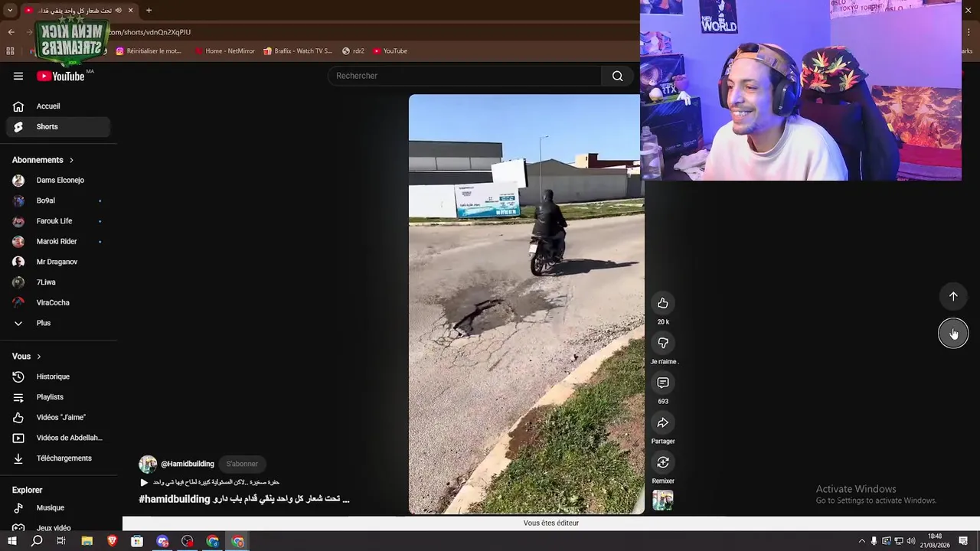Screen dimensions: 980x551
Task: Open the comments on the short
Action: 663,383
